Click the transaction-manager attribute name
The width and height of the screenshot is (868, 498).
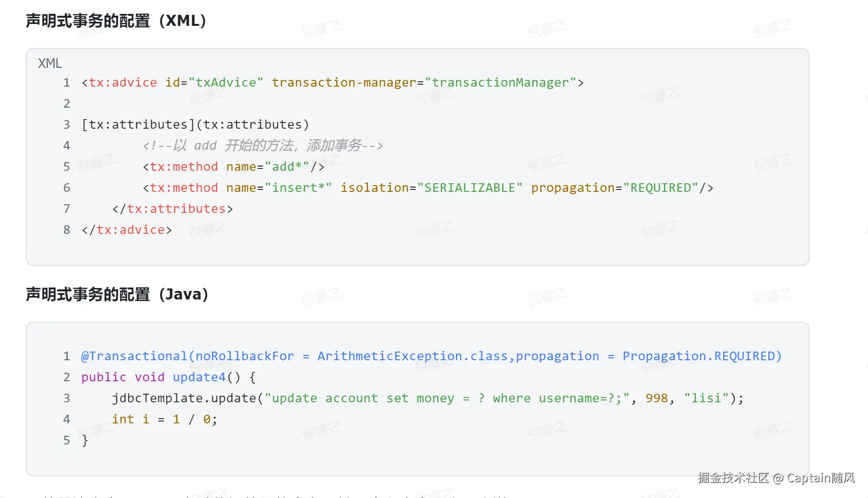tap(344, 83)
